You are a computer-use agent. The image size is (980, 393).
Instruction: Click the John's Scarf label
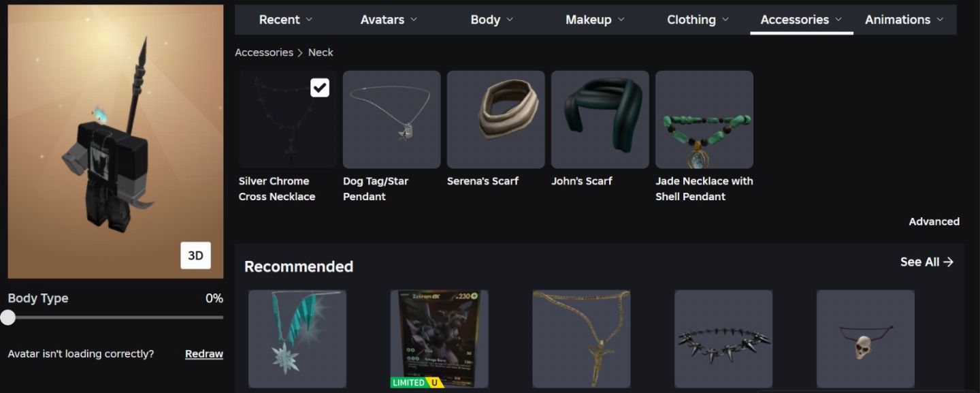(x=582, y=181)
